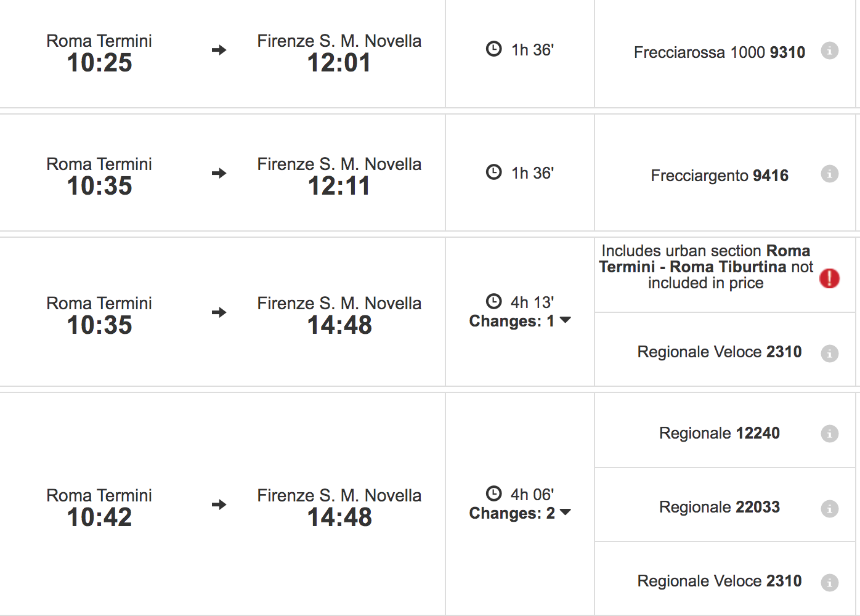Open info icon for Regionale 12240
Screen dimensions: 860x616
coord(829,434)
